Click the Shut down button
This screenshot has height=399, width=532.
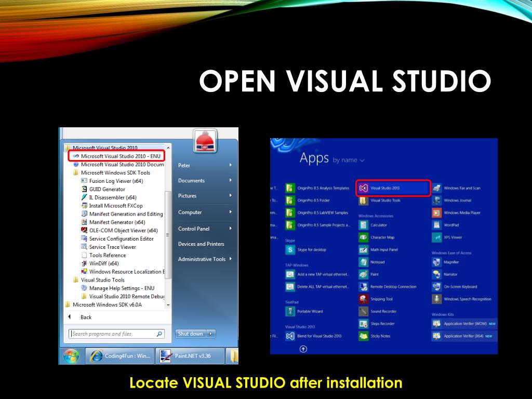point(191,334)
